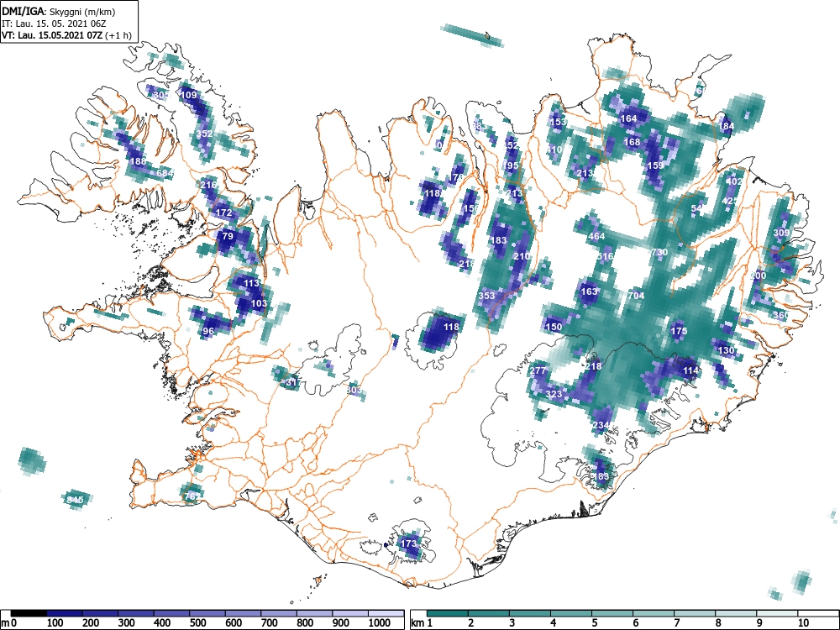This screenshot has width=840, height=630.
Task: Click the visibility value '109'
Action: (x=189, y=95)
